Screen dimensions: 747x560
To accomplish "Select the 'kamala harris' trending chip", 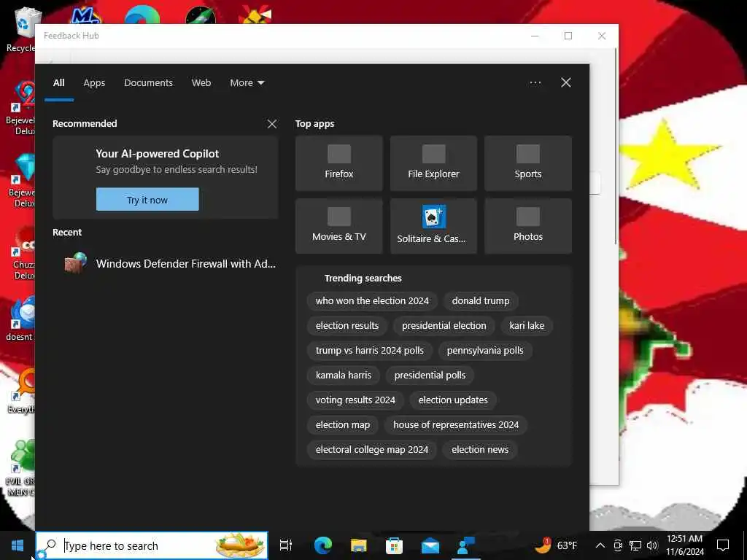I will 343,376.
